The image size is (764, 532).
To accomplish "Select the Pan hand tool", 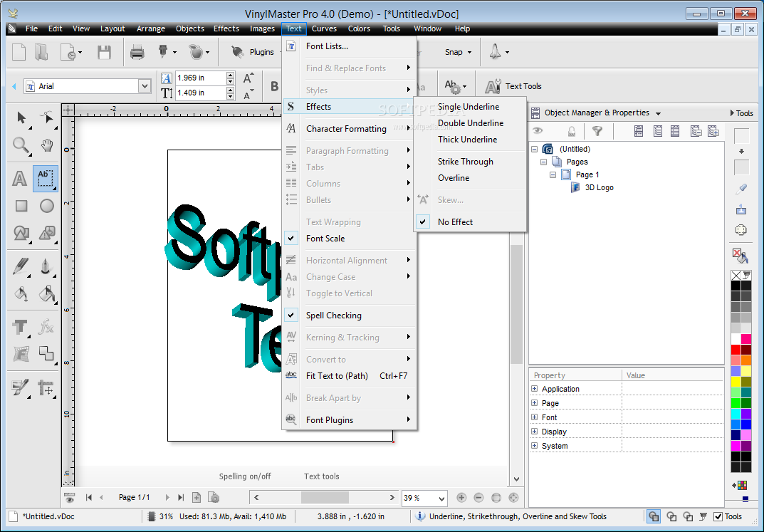I will point(47,145).
